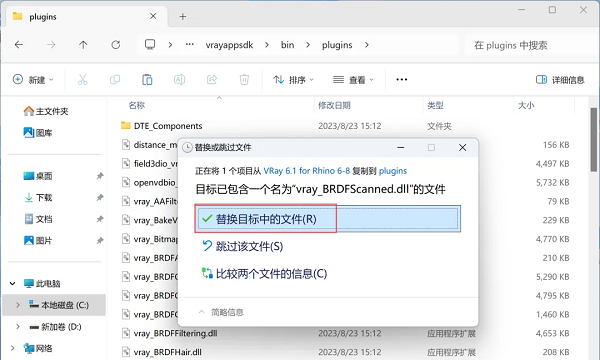
Task: Click the cut scissors icon in toolbar
Action: (x=82, y=80)
